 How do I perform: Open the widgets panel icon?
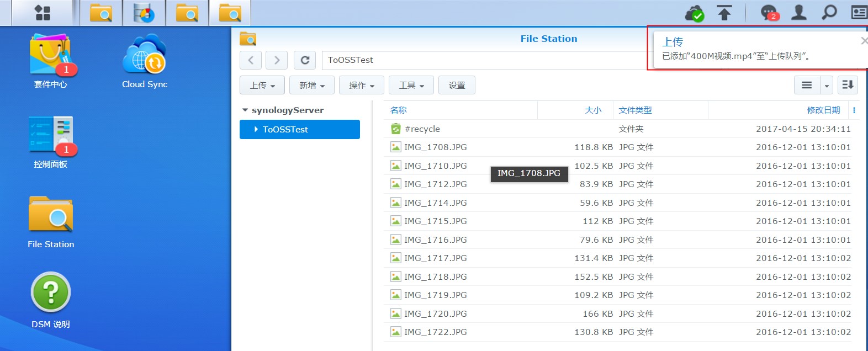click(x=859, y=12)
